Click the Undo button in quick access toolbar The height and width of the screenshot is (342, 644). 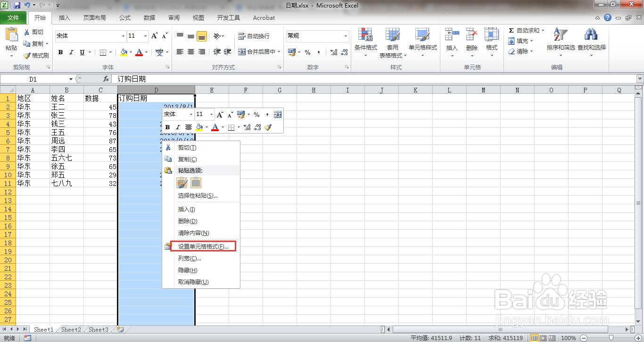[27, 5]
